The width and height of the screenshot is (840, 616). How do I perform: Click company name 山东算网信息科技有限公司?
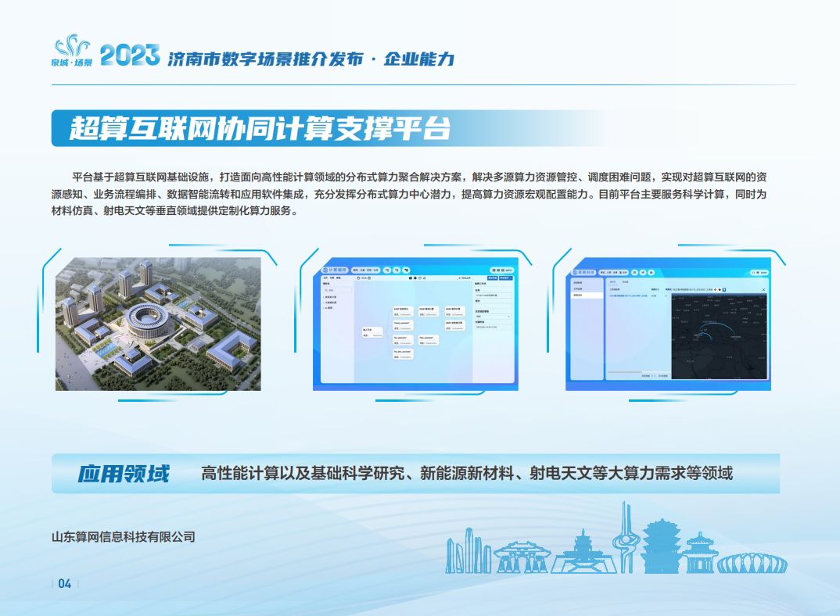tap(124, 537)
